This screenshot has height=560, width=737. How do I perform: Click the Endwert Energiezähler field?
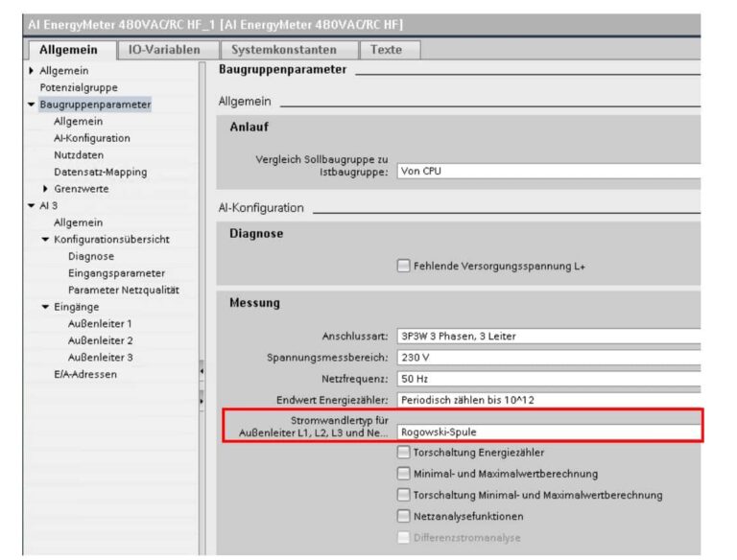[x=548, y=400]
